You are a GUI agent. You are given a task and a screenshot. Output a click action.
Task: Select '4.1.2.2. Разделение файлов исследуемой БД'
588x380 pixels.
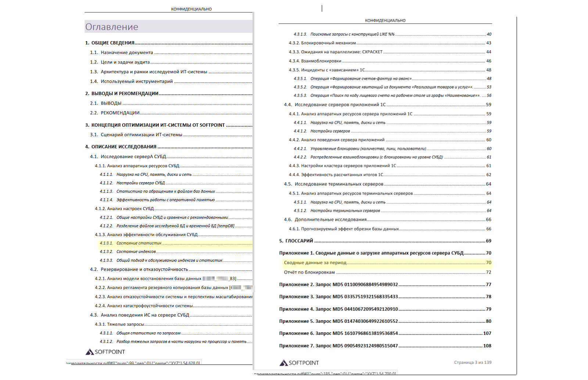(x=176, y=226)
